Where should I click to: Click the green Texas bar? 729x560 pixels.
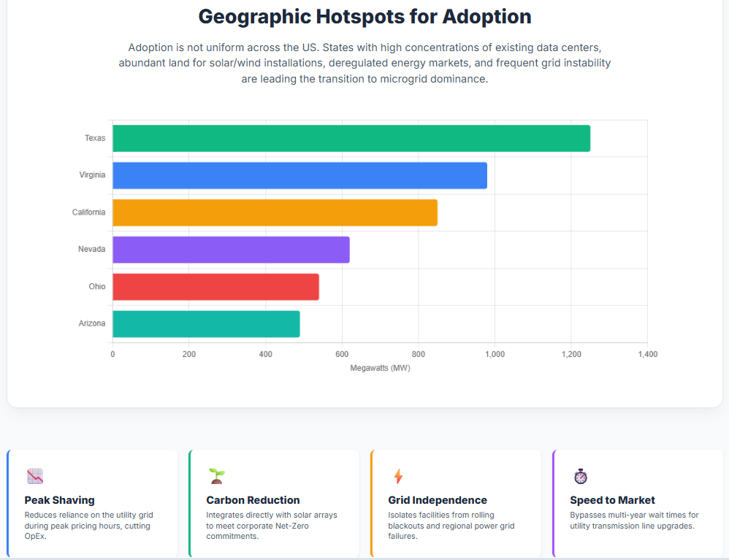point(351,139)
